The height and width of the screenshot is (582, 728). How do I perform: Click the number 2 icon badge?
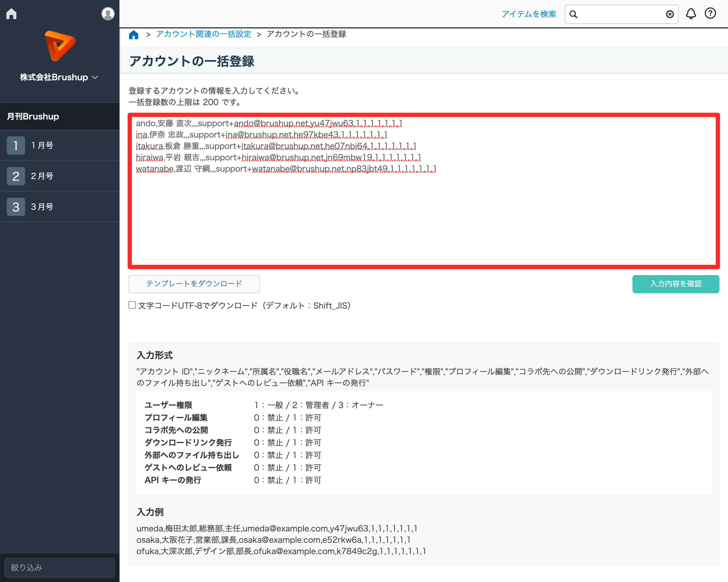(x=16, y=176)
